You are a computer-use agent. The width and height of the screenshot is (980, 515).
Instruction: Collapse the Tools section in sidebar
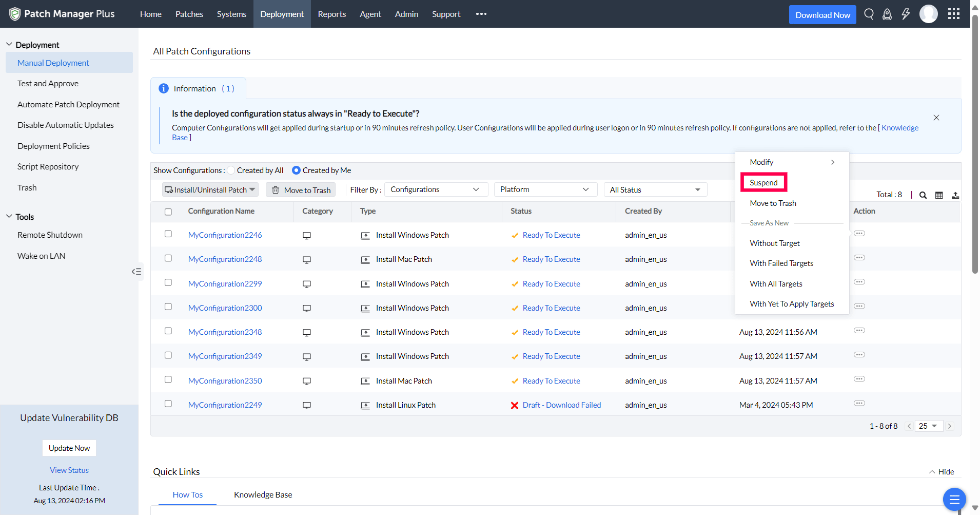tap(9, 216)
